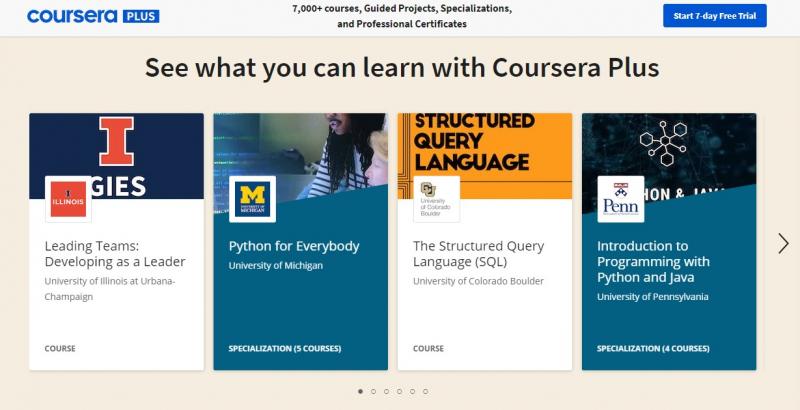800x410 pixels.
Task: Select the fourth carousel page dot
Action: point(399,391)
